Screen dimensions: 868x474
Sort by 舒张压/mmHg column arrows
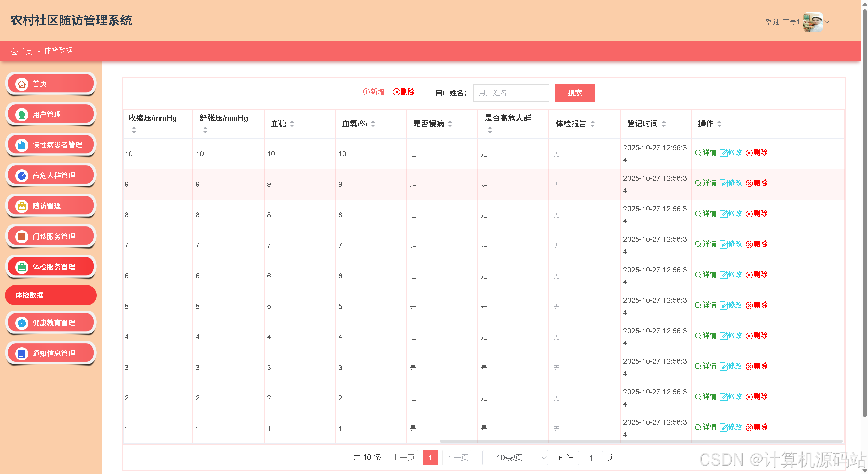(205, 130)
